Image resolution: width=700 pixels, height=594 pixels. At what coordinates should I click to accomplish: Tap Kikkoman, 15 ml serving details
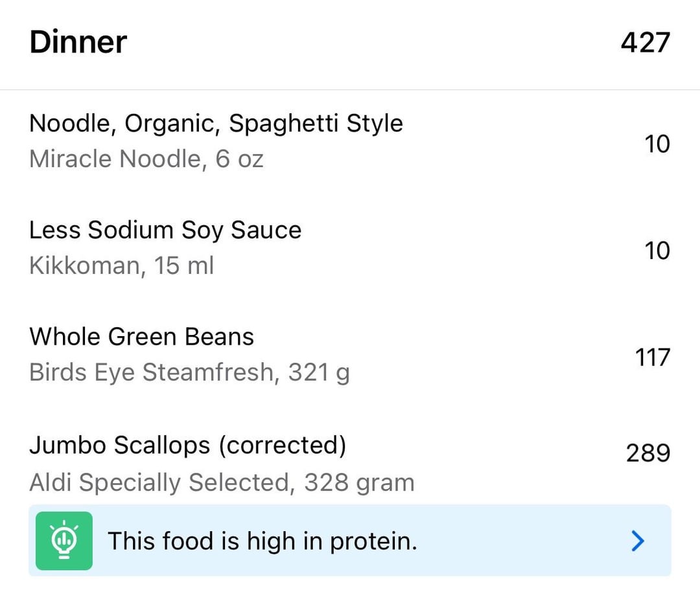point(121,266)
